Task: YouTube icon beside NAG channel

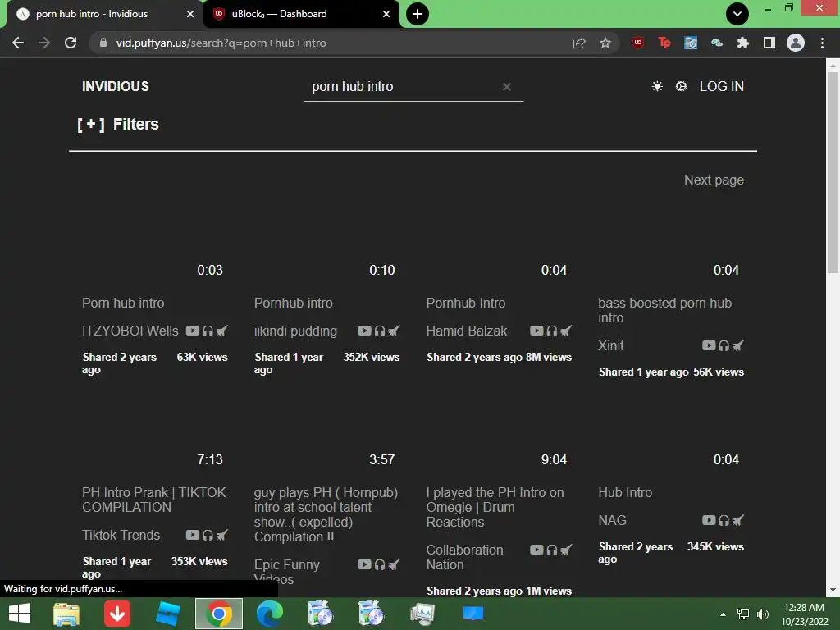Action: pos(709,520)
